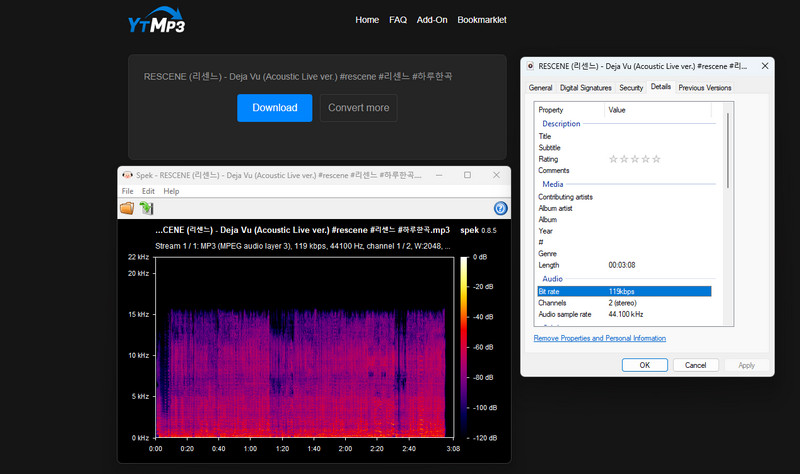Image resolution: width=800 pixels, height=474 pixels.
Task: Set rating to five stars
Action: pyautogui.click(x=656, y=159)
